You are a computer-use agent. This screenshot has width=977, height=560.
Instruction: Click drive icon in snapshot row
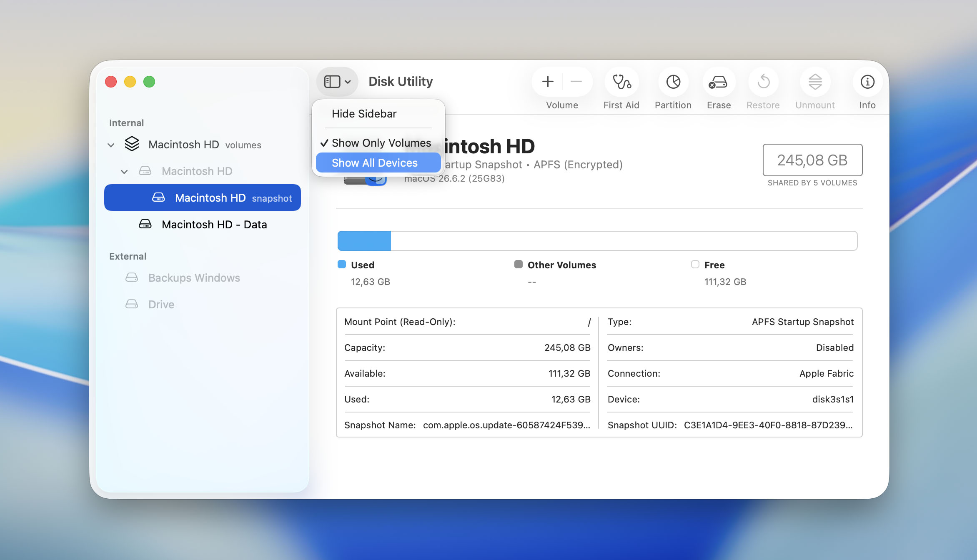click(x=158, y=197)
